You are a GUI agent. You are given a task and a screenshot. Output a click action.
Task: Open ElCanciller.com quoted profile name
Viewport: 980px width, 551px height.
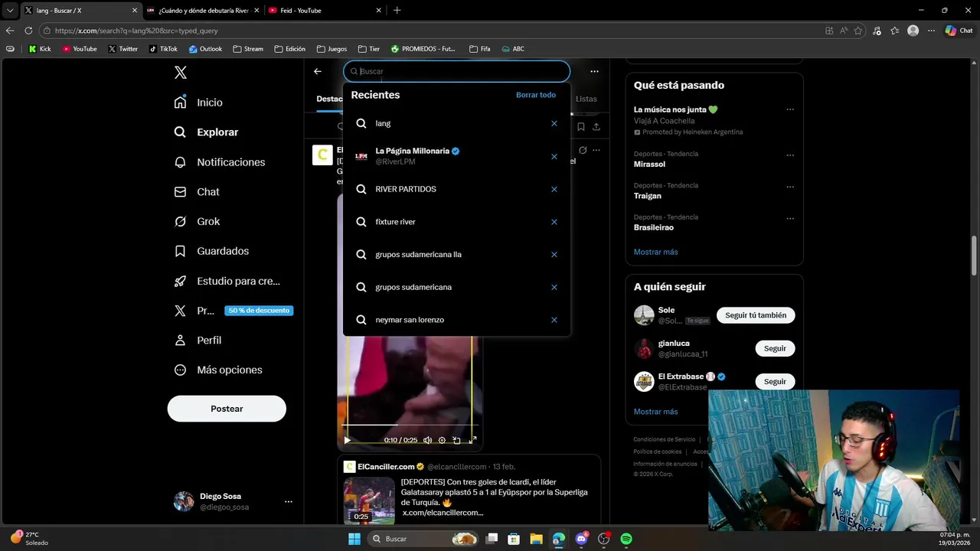pyautogui.click(x=386, y=467)
